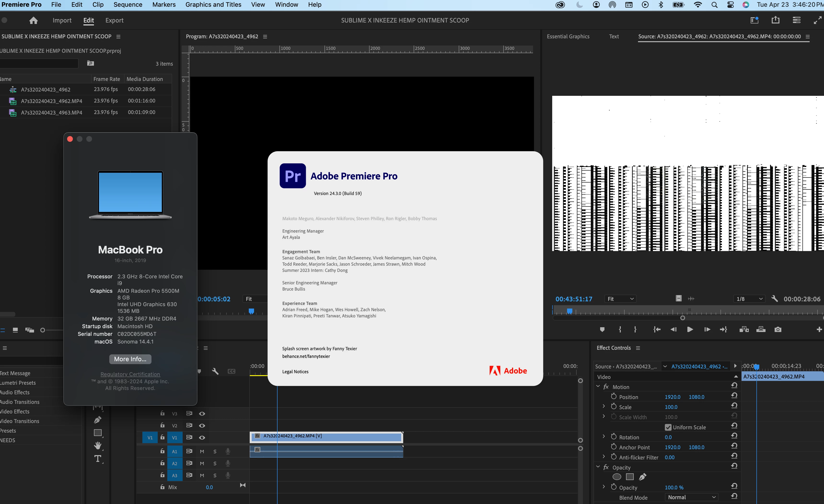This screenshot has height=504, width=824.
Task: Open the Source monitor wrench settings
Action: [x=774, y=299]
